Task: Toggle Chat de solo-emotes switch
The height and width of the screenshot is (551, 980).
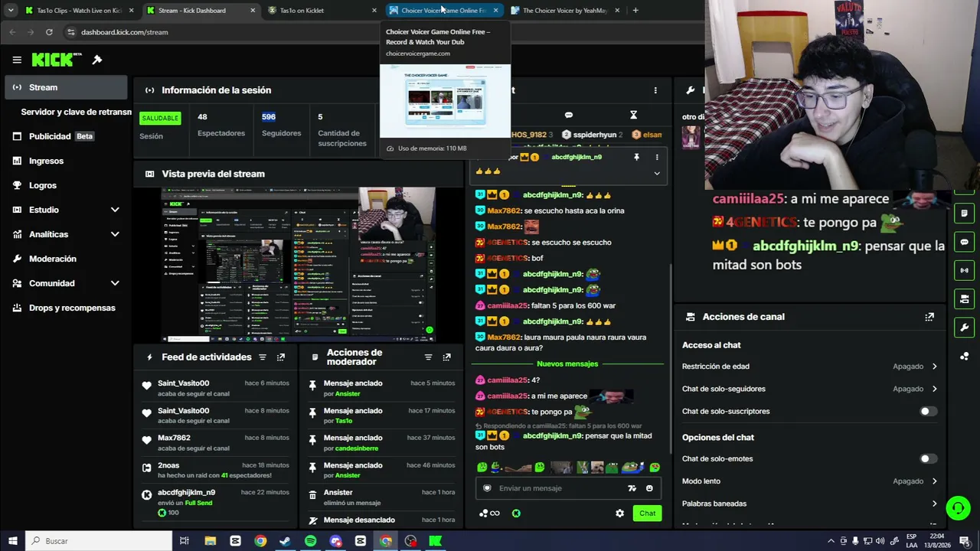Action: pyautogui.click(x=928, y=459)
